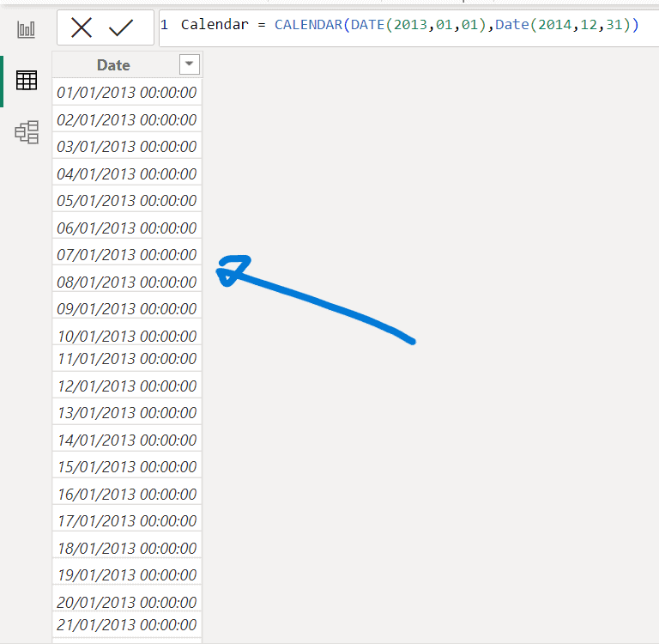Click the 12/01/2013 row
This screenshot has height=644, width=659.
coord(126,386)
